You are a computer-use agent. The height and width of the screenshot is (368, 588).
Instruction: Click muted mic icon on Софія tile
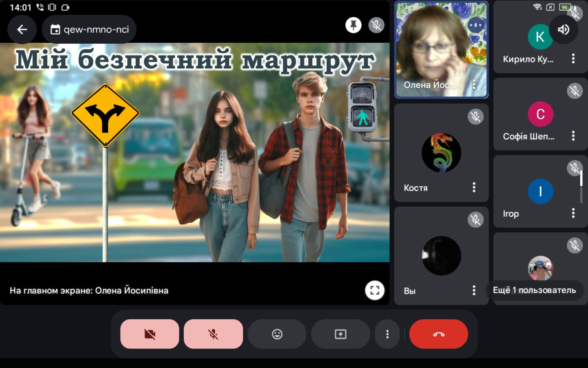pyautogui.click(x=575, y=91)
